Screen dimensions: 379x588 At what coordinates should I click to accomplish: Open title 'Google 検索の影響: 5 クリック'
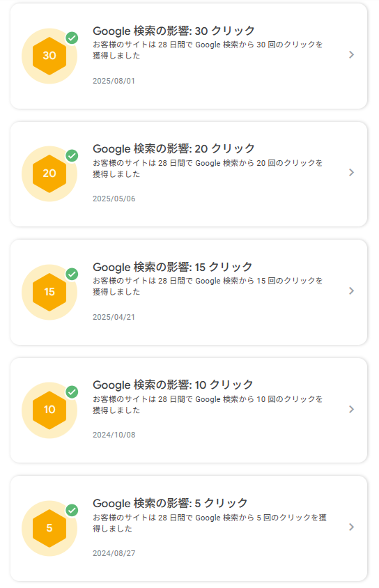(170, 503)
